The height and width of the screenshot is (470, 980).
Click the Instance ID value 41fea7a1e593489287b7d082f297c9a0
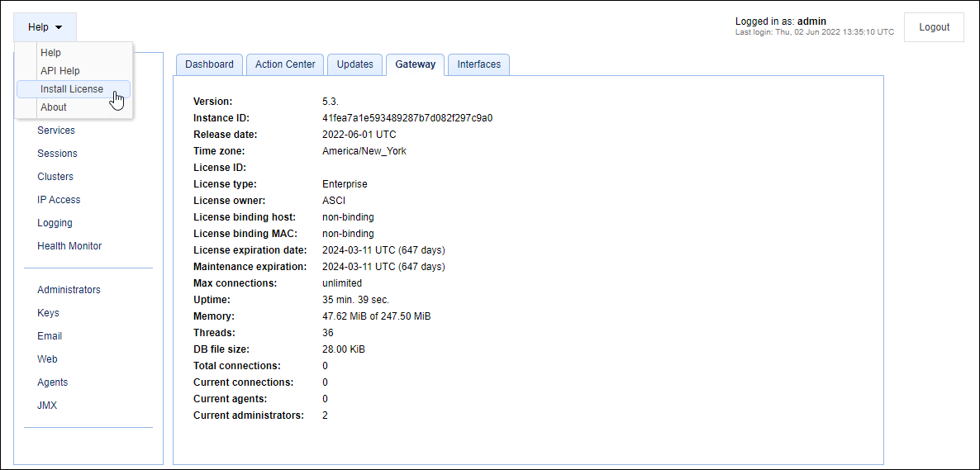pyautogui.click(x=407, y=118)
